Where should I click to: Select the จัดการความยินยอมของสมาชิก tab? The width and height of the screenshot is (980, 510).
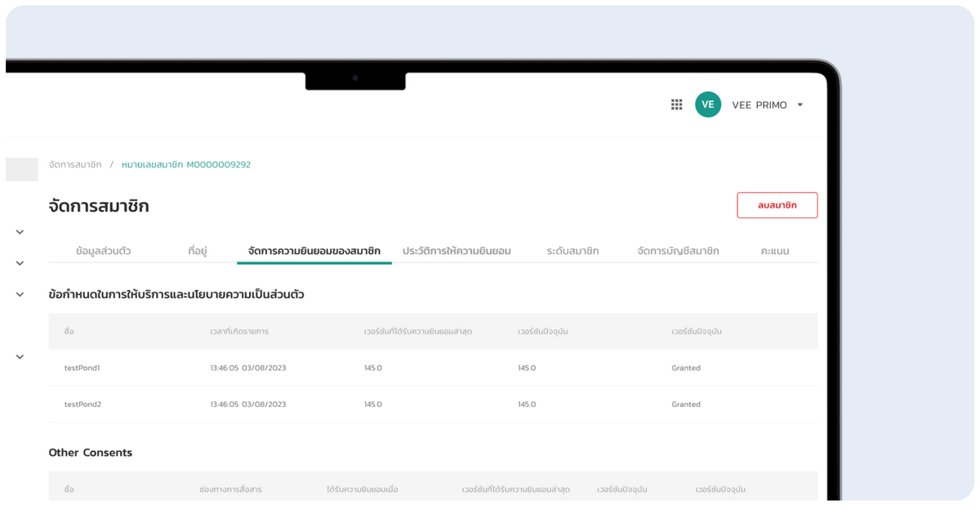pyautogui.click(x=314, y=251)
